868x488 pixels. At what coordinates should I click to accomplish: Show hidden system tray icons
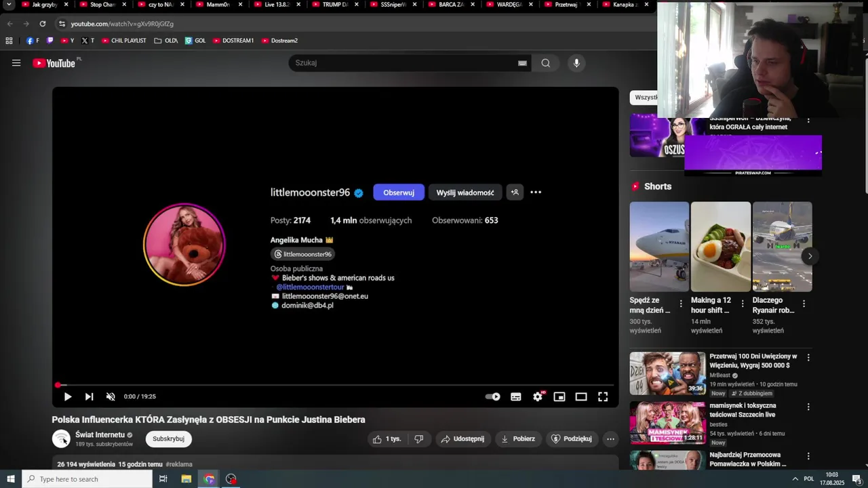click(795, 479)
